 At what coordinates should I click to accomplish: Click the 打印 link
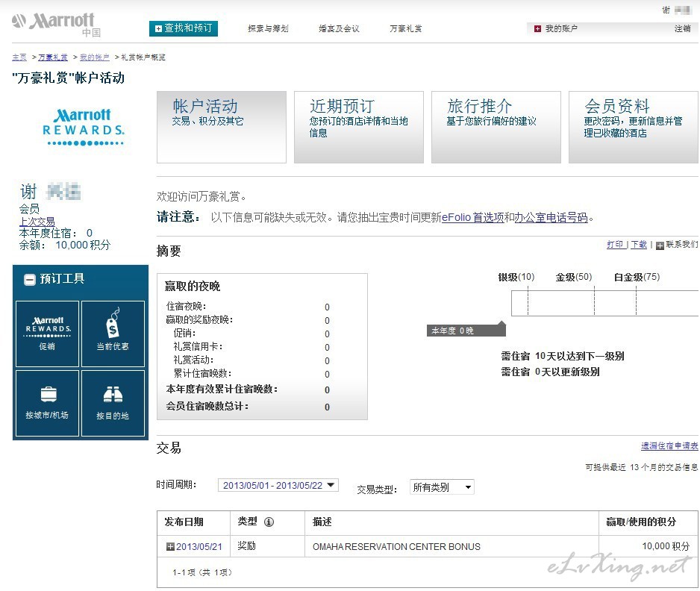[x=615, y=244]
